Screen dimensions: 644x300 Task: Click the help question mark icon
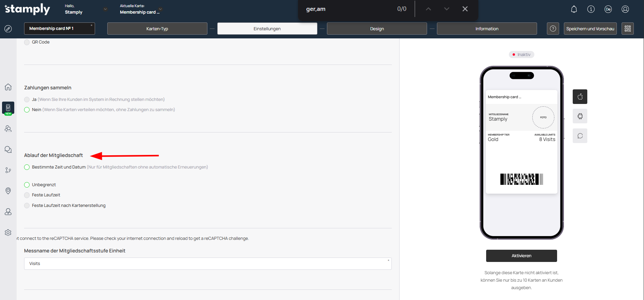[553, 29]
